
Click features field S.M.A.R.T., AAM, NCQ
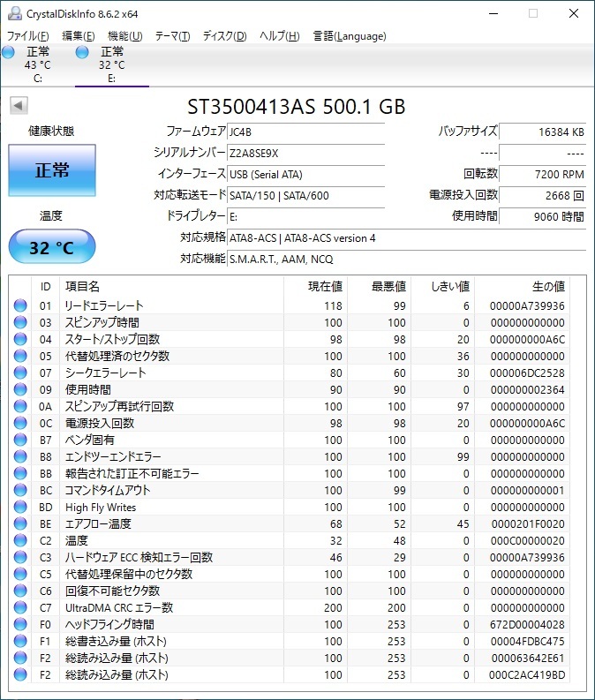(406, 260)
